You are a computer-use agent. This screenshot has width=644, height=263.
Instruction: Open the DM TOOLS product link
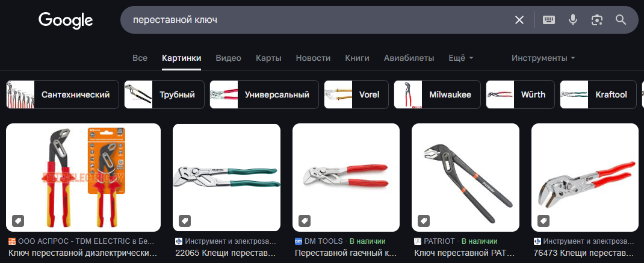coord(346,252)
